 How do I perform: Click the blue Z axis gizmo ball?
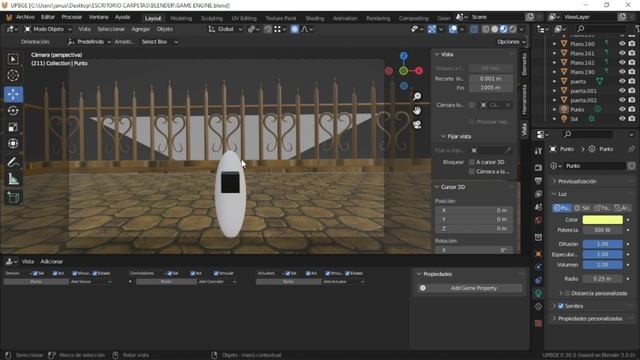(x=403, y=56)
